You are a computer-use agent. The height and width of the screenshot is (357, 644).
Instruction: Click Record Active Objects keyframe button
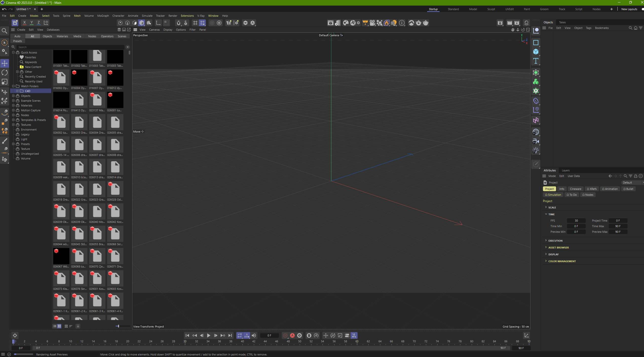285,335
